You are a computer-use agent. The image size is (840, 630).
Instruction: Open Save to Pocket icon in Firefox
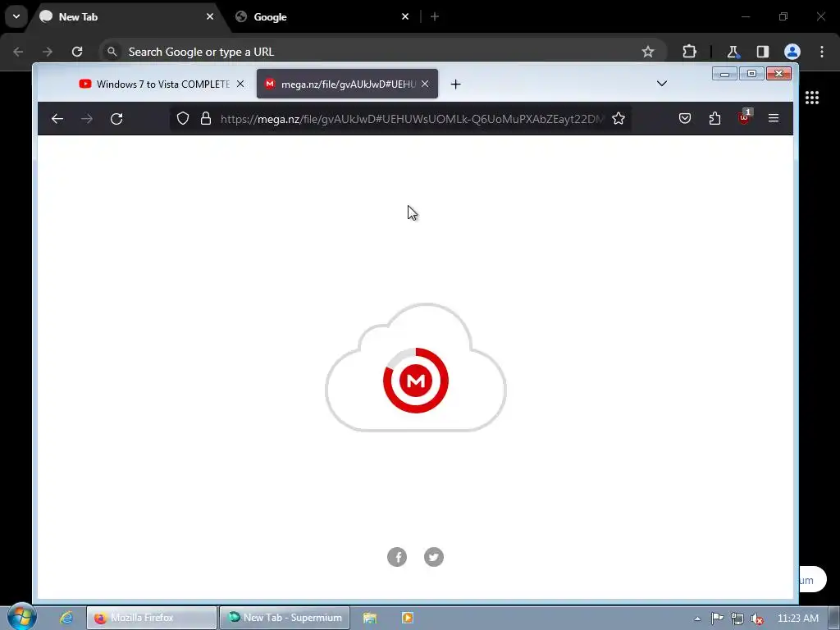coord(685,118)
